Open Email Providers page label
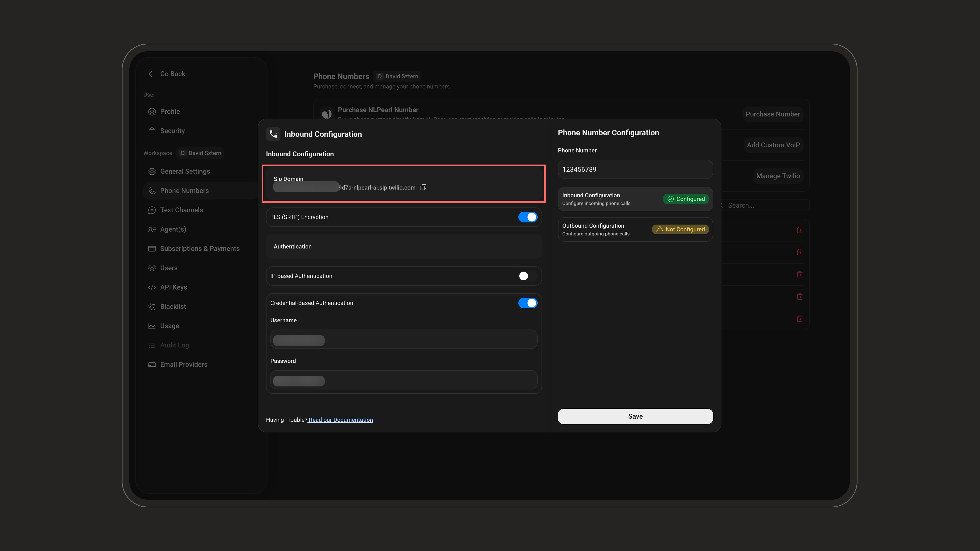This screenshot has width=980, height=551. coord(183,365)
